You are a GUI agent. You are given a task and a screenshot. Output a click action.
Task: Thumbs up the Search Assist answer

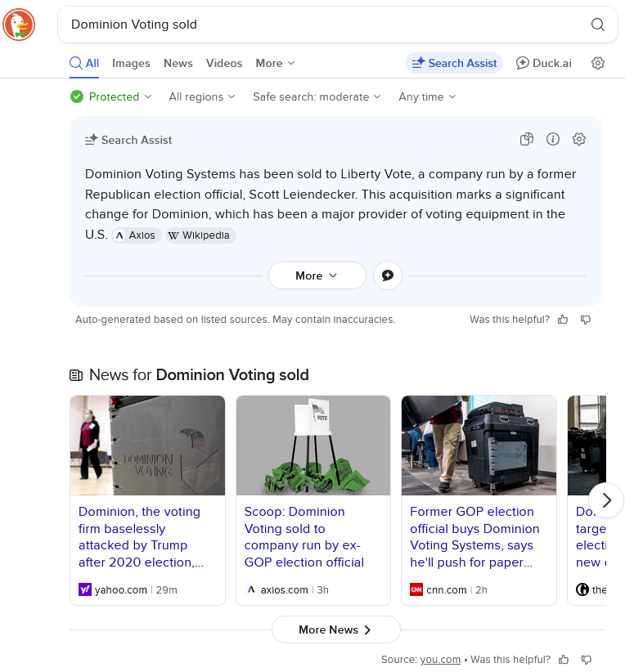point(563,320)
